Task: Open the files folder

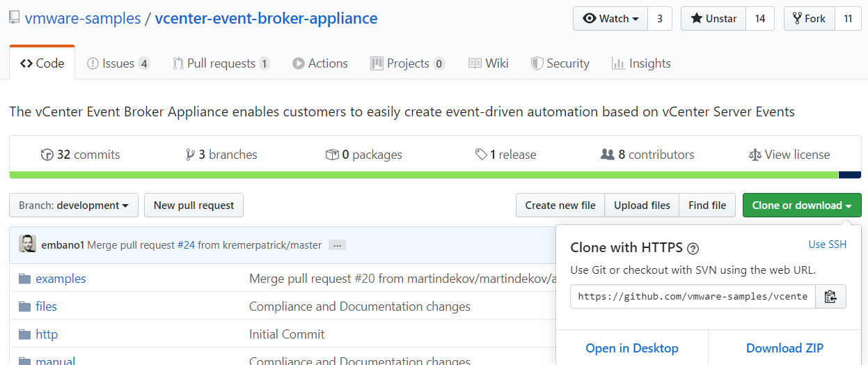Action: (x=46, y=306)
